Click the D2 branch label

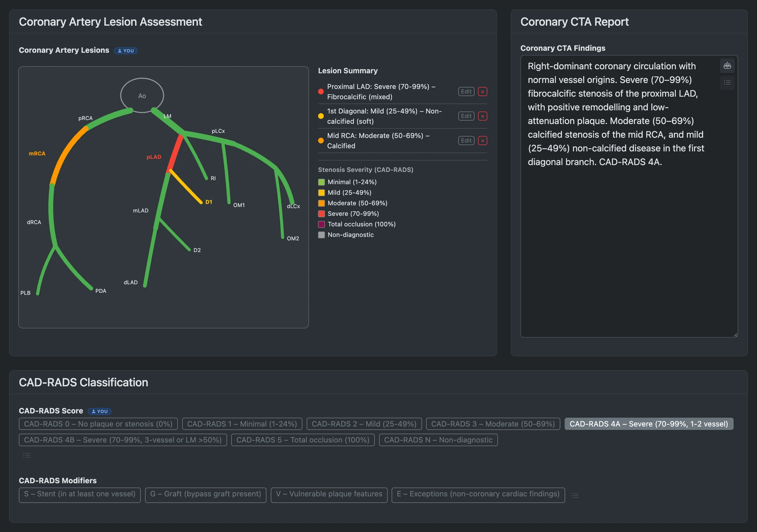point(197,250)
